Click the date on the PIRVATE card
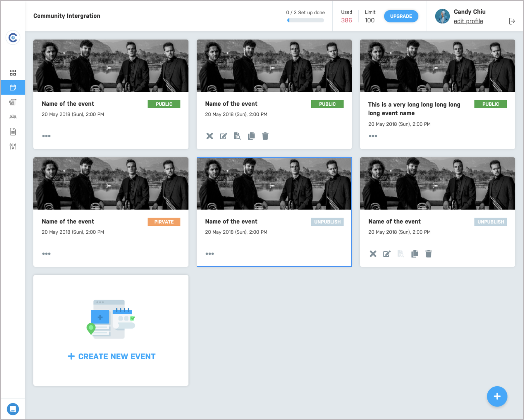 click(x=73, y=232)
